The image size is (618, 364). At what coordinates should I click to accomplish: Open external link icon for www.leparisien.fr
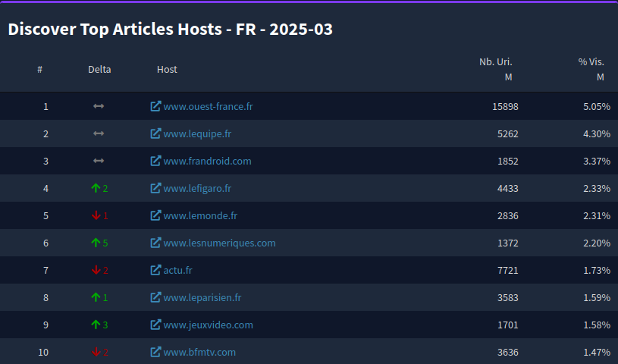coord(155,297)
